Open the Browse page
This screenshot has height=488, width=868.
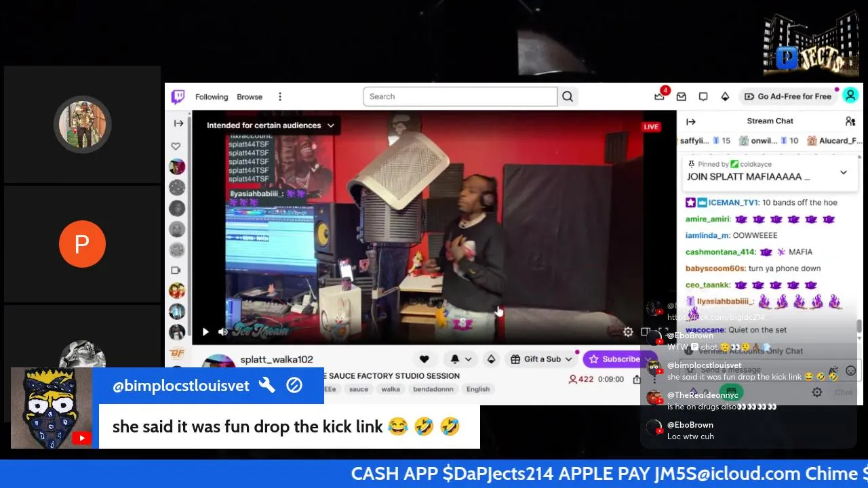click(x=250, y=97)
